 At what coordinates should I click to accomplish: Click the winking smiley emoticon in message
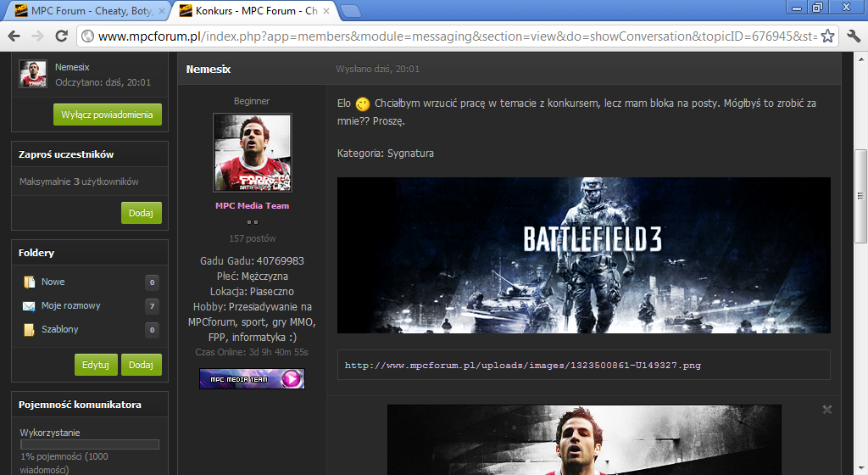[363, 103]
